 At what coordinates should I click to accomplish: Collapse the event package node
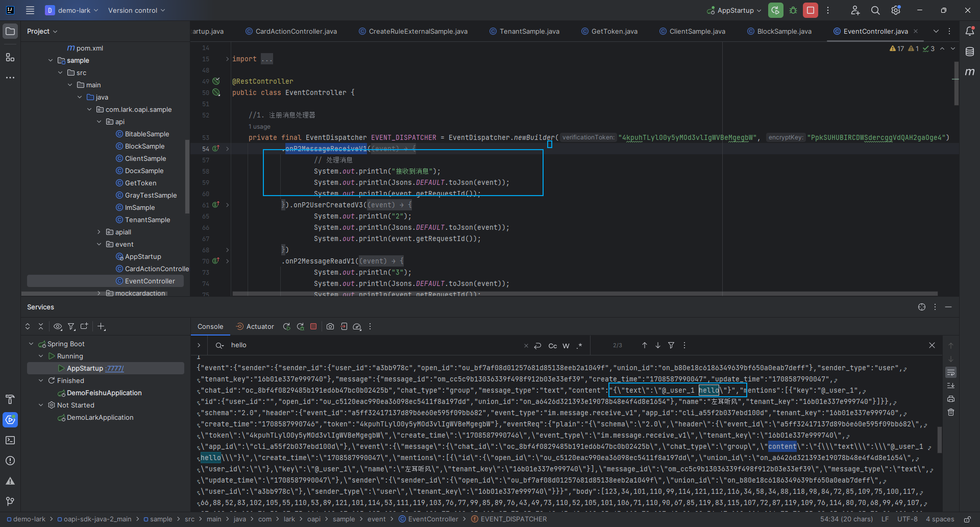click(x=99, y=244)
